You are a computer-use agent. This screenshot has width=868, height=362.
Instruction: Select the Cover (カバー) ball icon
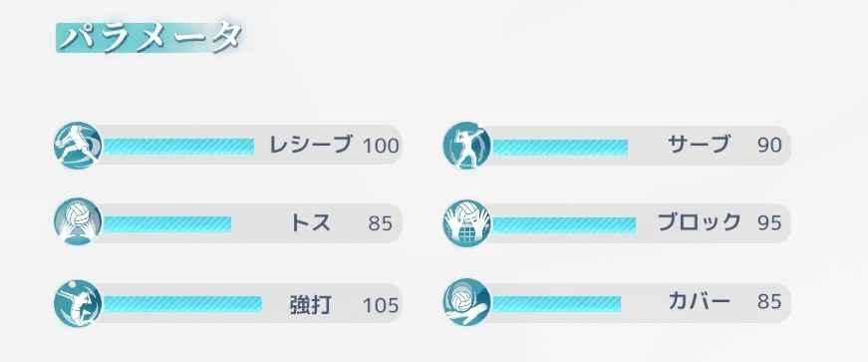point(467,302)
